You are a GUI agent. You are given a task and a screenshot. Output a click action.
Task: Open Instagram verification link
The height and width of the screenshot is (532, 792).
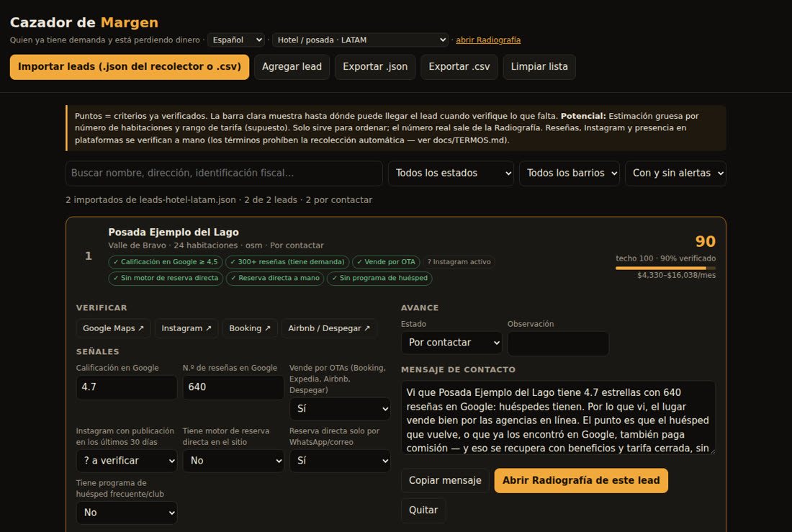[x=186, y=328]
